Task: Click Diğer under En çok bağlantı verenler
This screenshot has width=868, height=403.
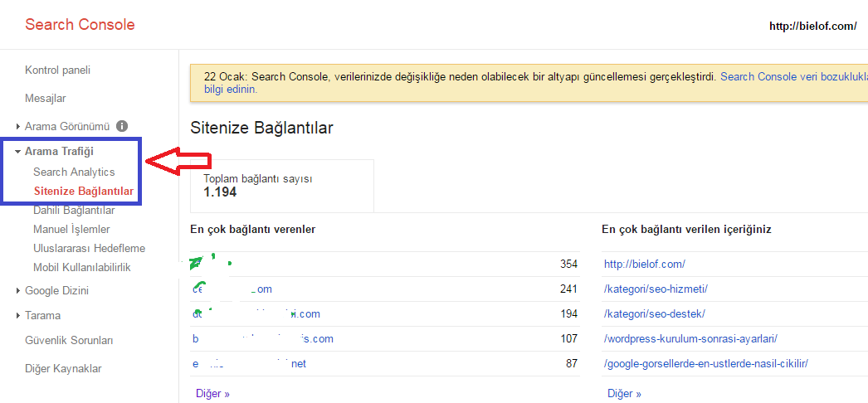Action: (x=212, y=394)
